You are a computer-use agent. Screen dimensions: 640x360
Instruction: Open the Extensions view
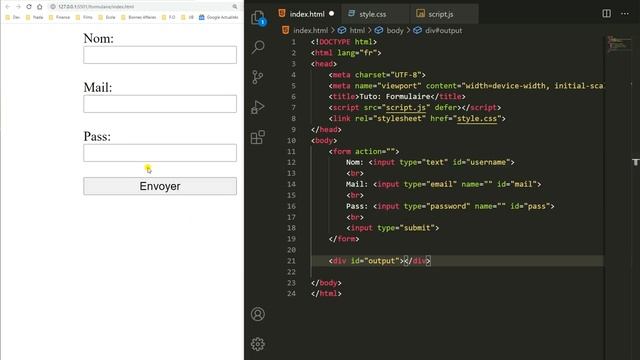tap(258, 137)
